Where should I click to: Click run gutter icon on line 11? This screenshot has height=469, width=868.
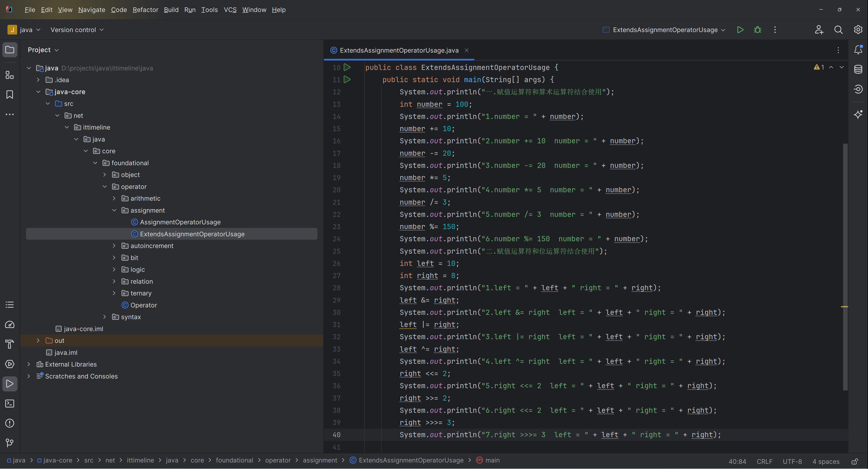coord(347,80)
